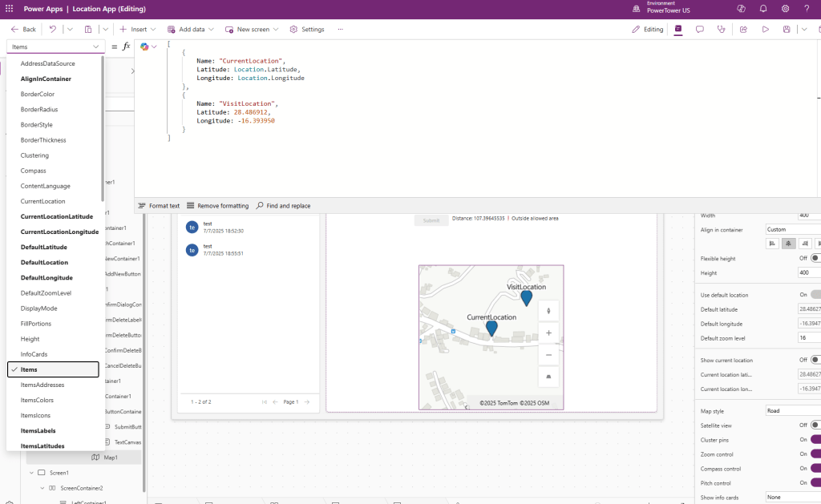821x504 pixels.
Task: Click the map zoom out minus button
Action: [x=548, y=354]
